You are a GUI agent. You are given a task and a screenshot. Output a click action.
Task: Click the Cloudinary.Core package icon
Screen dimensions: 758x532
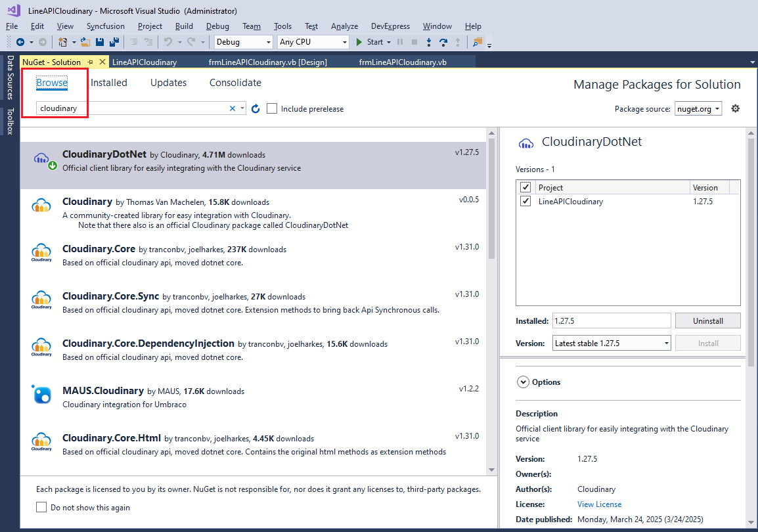[41, 253]
